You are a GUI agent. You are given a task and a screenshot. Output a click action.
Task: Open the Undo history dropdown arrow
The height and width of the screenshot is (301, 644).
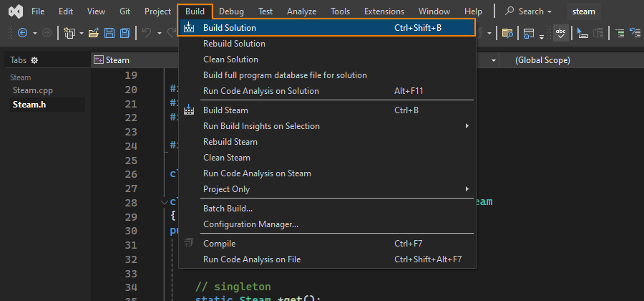pyautogui.click(x=160, y=33)
